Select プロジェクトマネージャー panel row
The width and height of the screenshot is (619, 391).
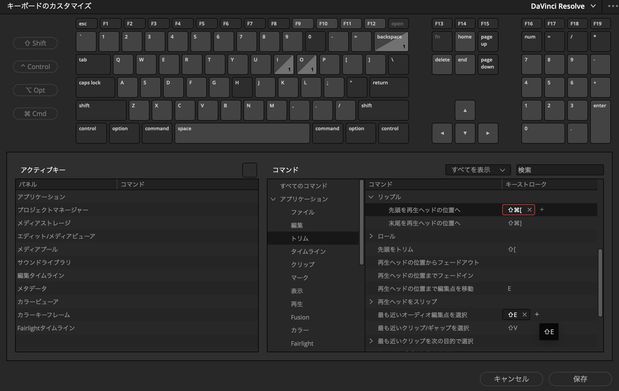coord(137,210)
